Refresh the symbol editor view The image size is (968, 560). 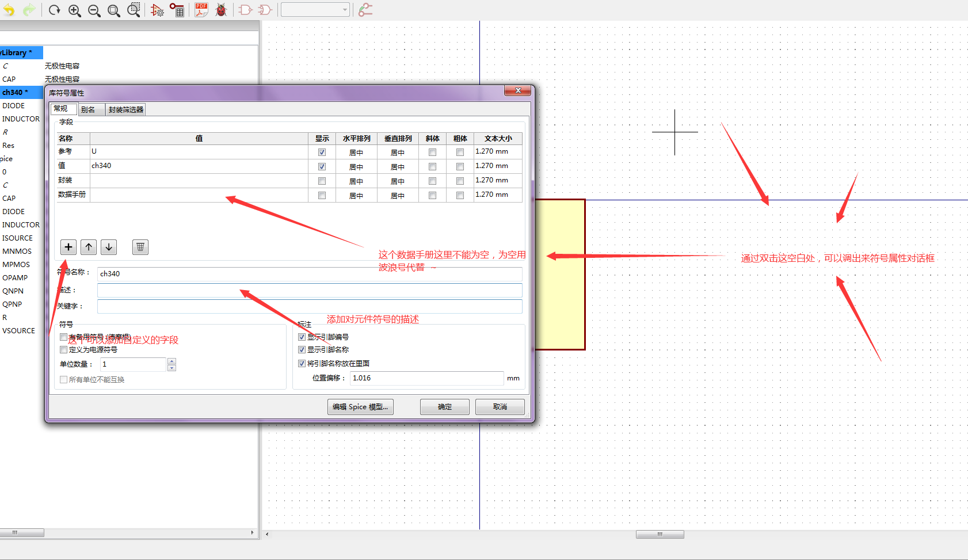point(55,10)
